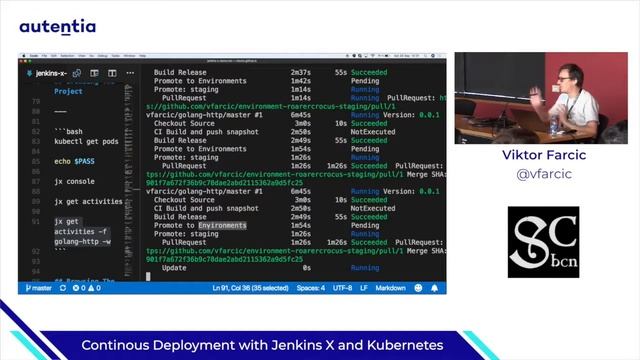Open the last pull request URL in terminal
Screen dimensions: 640x360
point(274,251)
